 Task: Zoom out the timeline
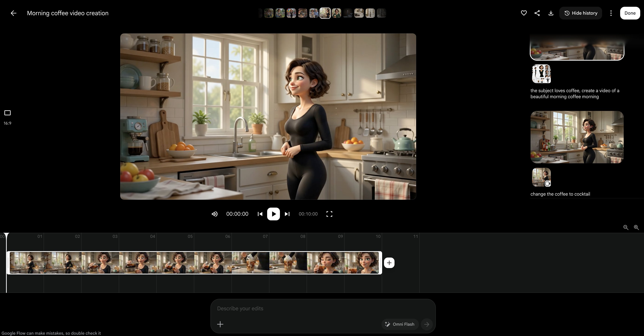tap(626, 227)
